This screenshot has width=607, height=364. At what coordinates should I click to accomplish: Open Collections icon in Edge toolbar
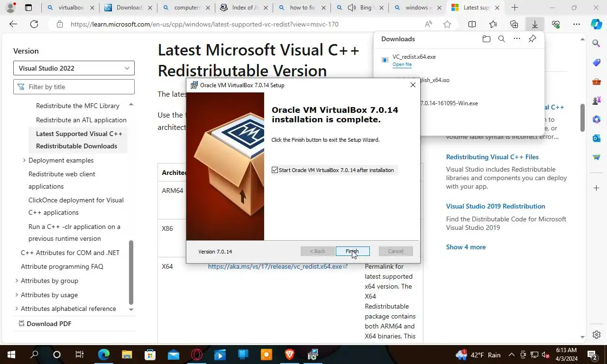(514, 24)
